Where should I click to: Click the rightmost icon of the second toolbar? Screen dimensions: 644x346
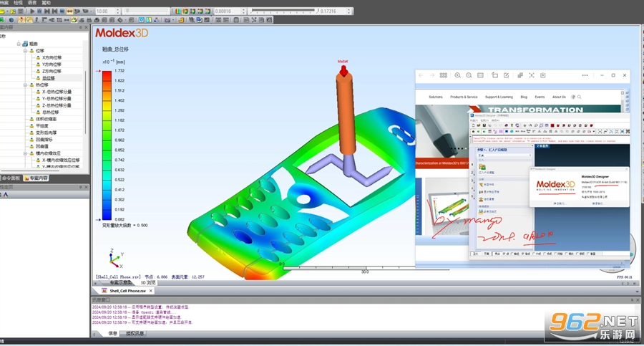pyautogui.click(x=269, y=20)
